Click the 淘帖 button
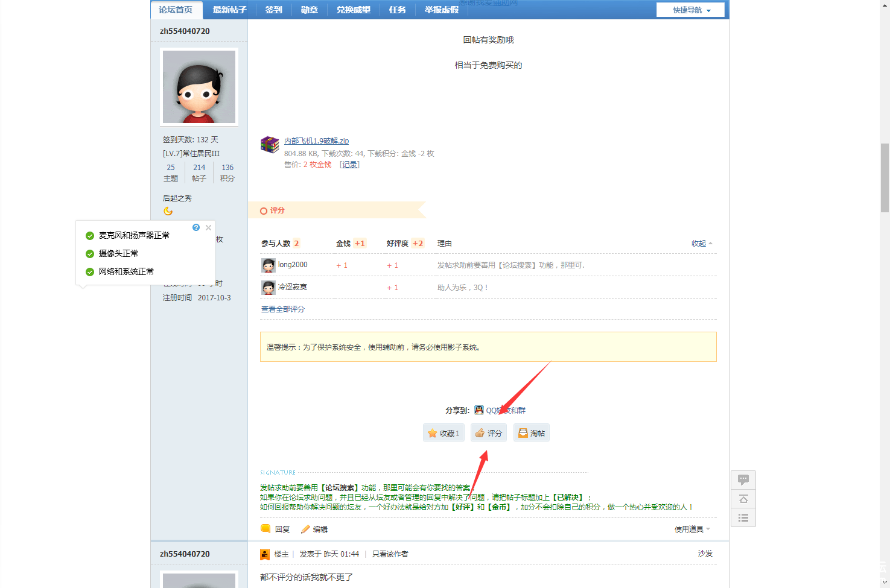Viewport: 890px width, 588px height. (532, 433)
